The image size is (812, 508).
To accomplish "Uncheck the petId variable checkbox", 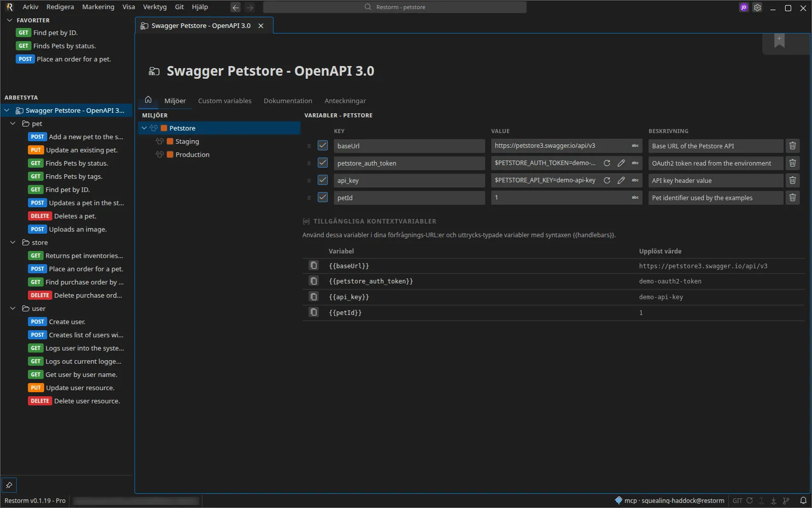I will click(x=323, y=197).
